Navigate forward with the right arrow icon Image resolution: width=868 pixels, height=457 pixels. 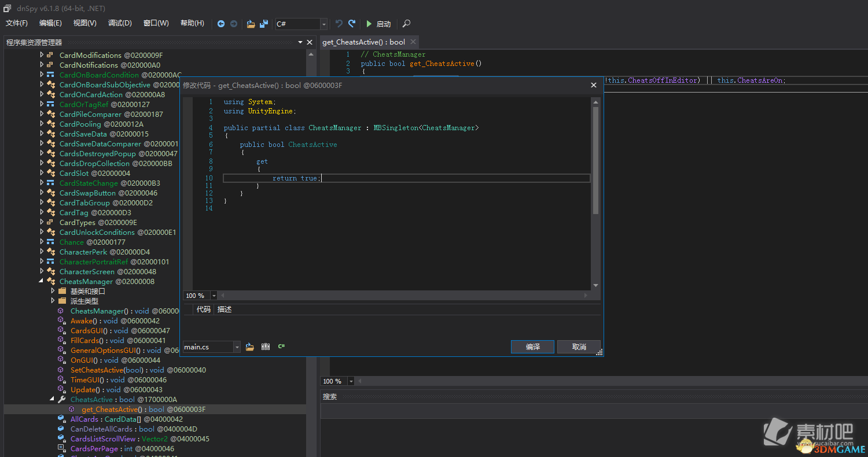[x=234, y=24]
